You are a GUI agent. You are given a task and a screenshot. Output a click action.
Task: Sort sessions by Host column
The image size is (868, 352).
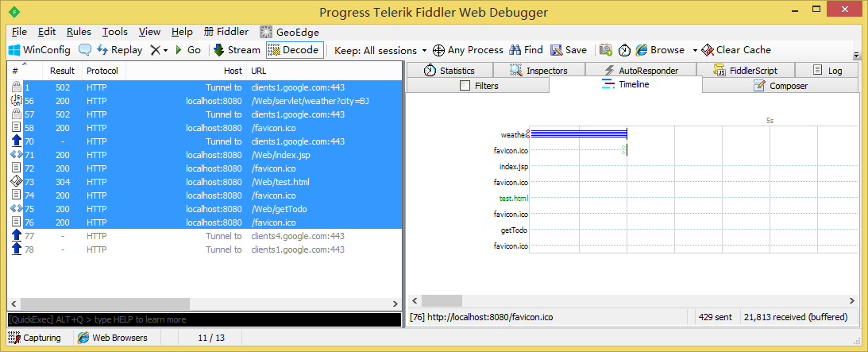click(x=187, y=71)
